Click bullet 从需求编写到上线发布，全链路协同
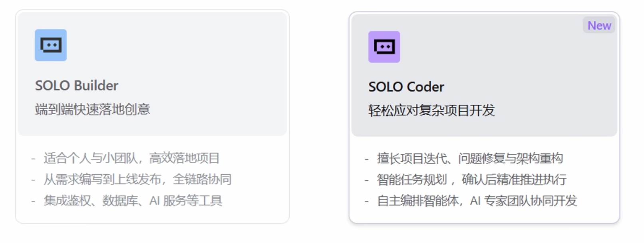 pos(139,179)
